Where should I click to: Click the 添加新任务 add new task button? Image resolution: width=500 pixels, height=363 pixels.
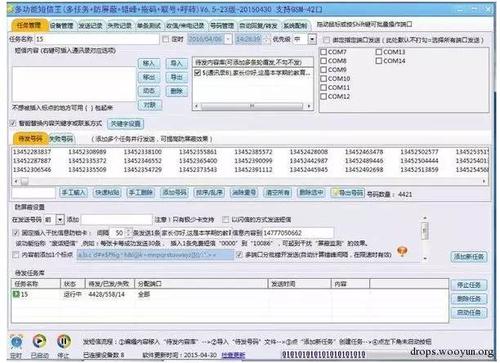point(469,256)
